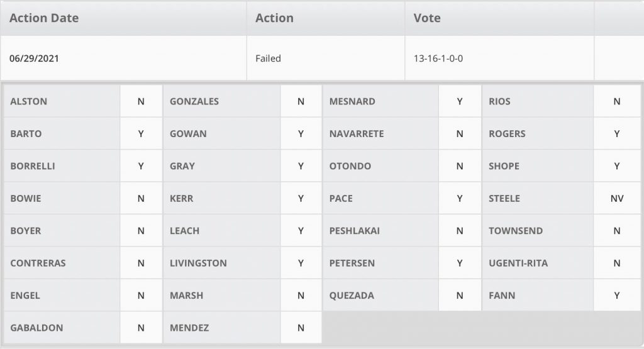Image resolution: width=644 pixels, height=349 pixels.
Task: Select the Y vote beside BARTO
Action: tap(141, 134)
